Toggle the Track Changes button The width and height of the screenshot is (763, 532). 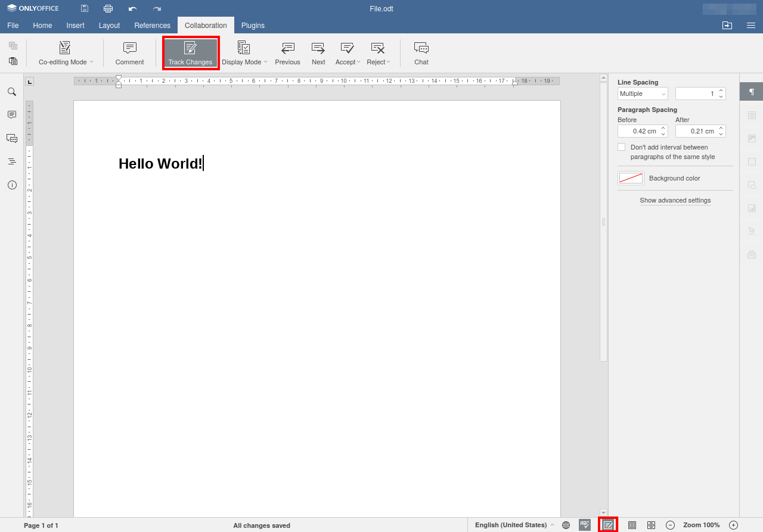pos(190,53)
